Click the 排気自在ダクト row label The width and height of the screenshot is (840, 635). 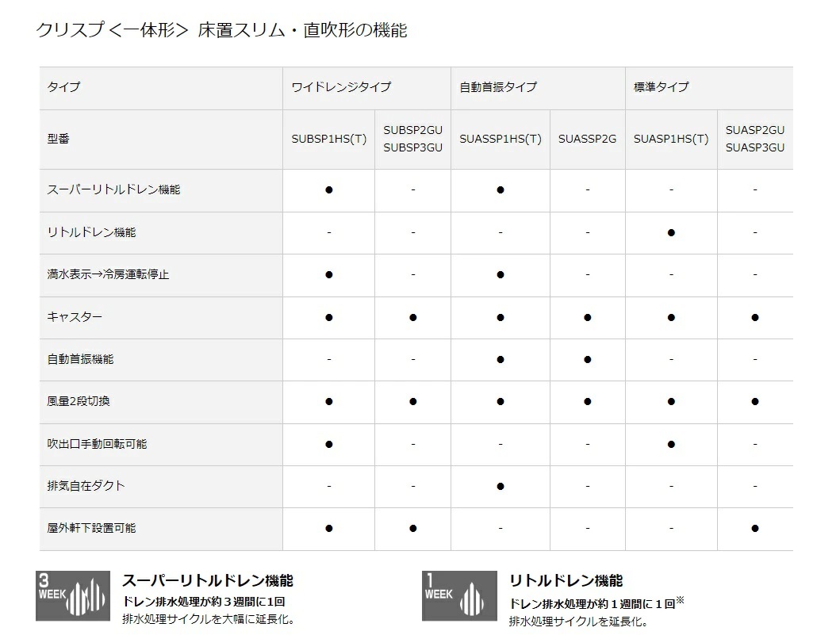click(x=86, y=486)
